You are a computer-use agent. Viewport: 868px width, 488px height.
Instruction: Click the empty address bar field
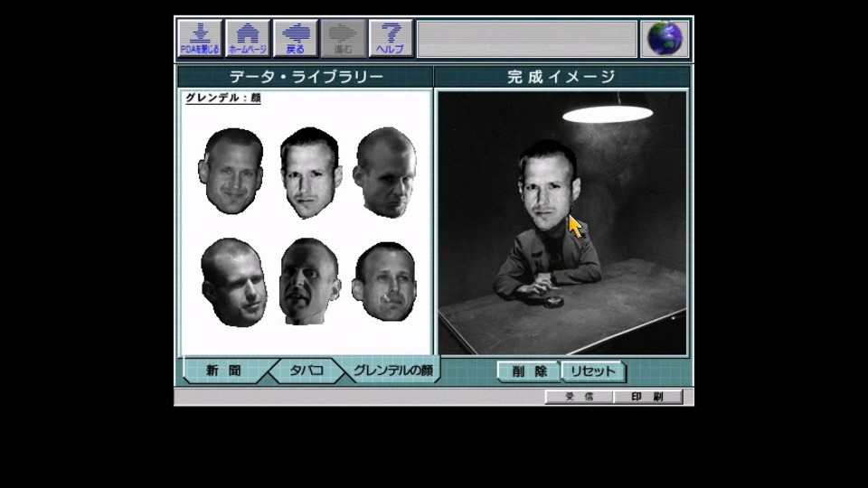pos(526,39)
